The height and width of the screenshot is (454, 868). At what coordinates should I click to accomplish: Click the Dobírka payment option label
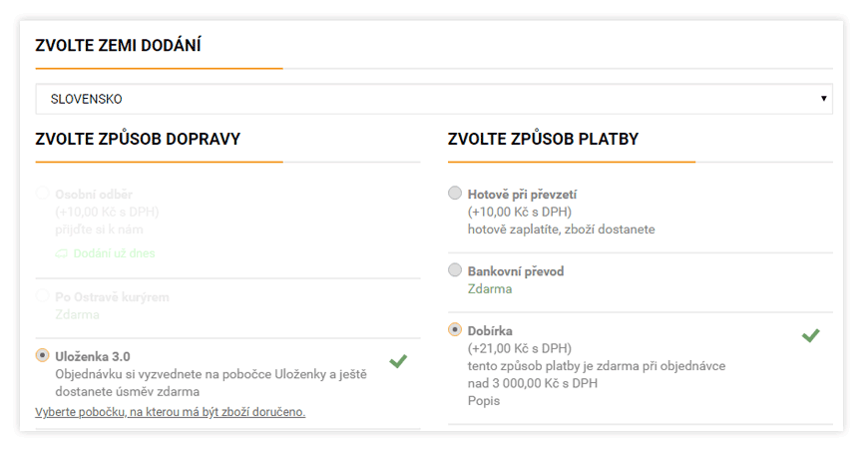(x=490, y=331)
